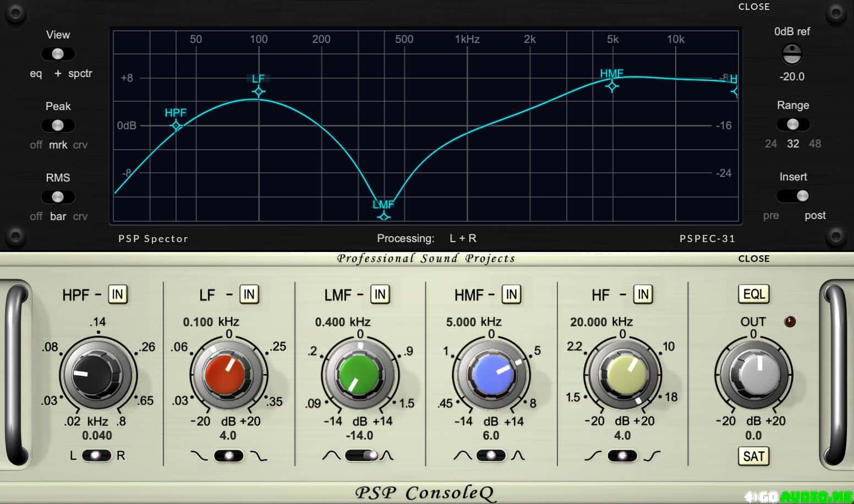Click the LF IN button
This screenshot has height=504, width=854.
(x=249, y=294)
